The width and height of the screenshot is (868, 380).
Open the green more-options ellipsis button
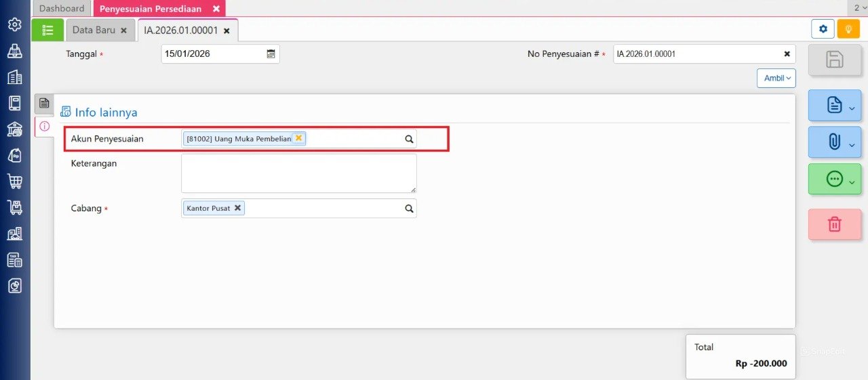(x=835, y=179)
